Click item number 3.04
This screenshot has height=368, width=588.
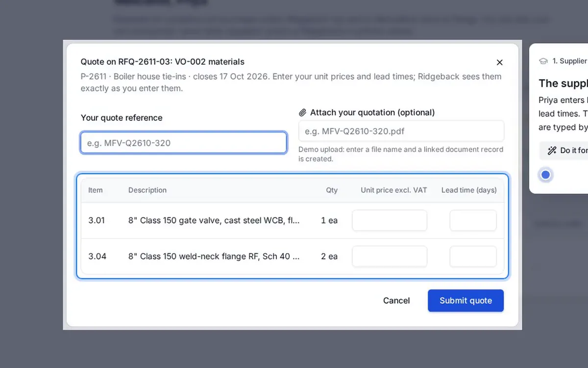(97, 256)
